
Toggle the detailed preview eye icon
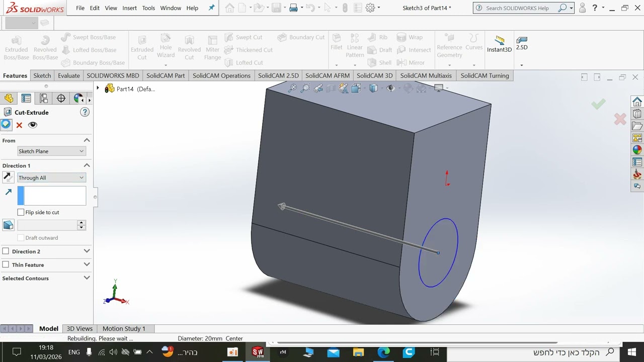[x=33, y=125]
